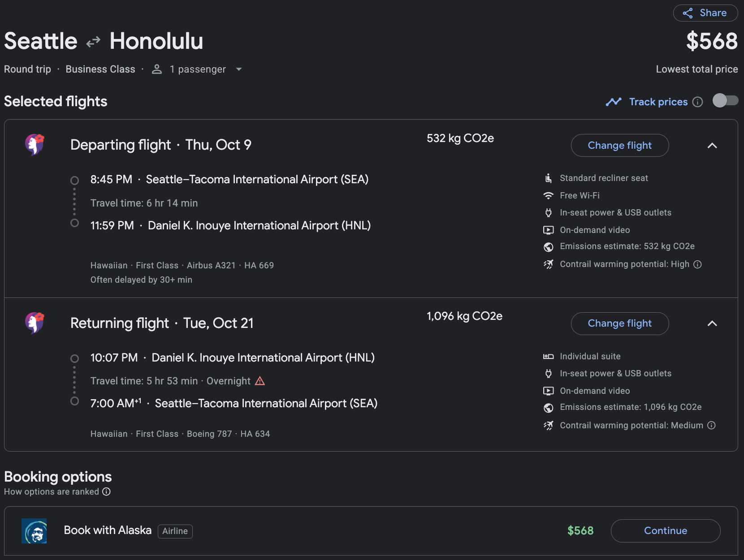Click 'Hawaiian · First Class · Boeing 787' line
This screenshot has height=560, width=744.
[180, 434]
